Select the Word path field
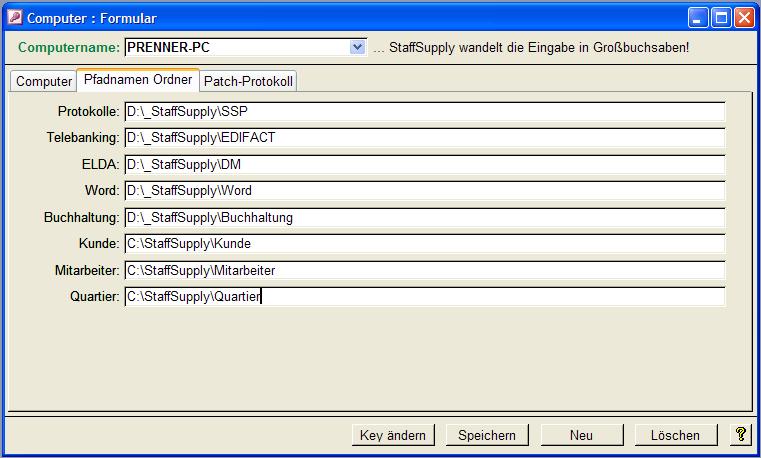761x458 pixels. [x=424, y=191]
